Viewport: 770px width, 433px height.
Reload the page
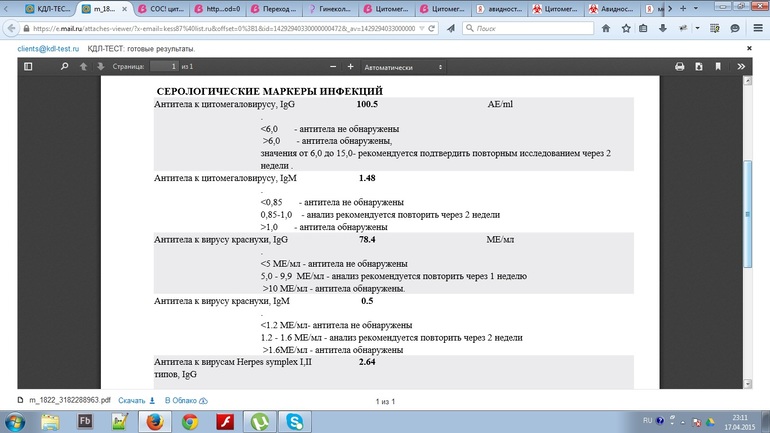pyautogui.click(x=431, y=28)
